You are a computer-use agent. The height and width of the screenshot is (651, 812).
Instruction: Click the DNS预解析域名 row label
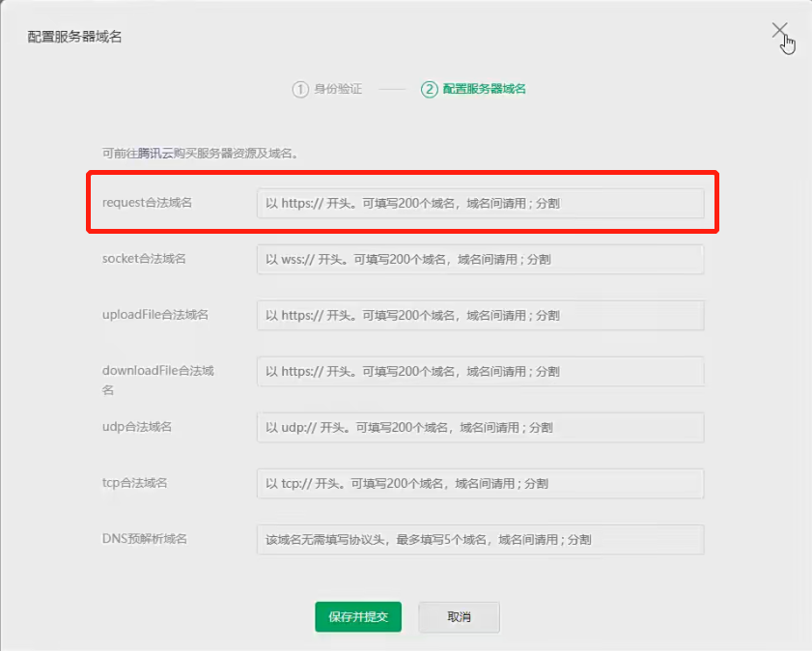click(x=145, y=539)
